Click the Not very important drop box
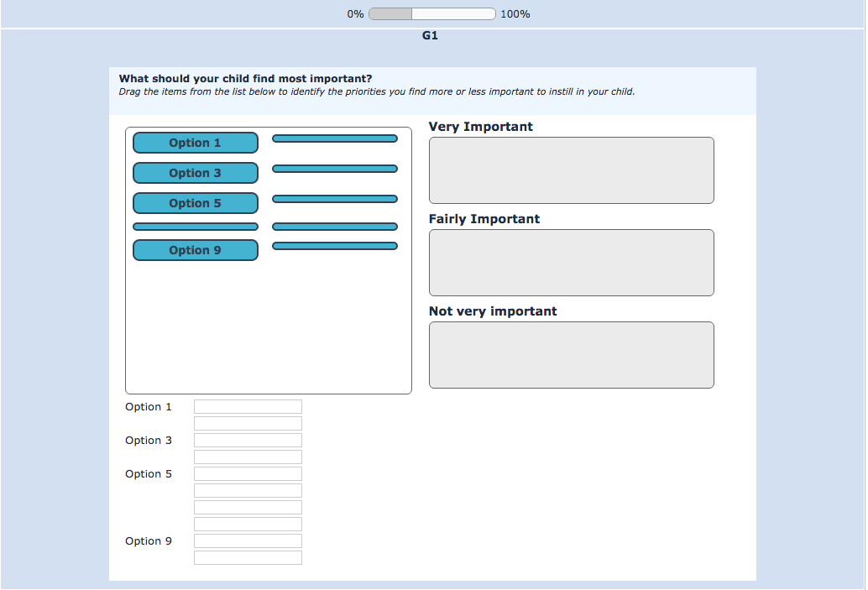The image size is (868, 590). pos(571,355)
